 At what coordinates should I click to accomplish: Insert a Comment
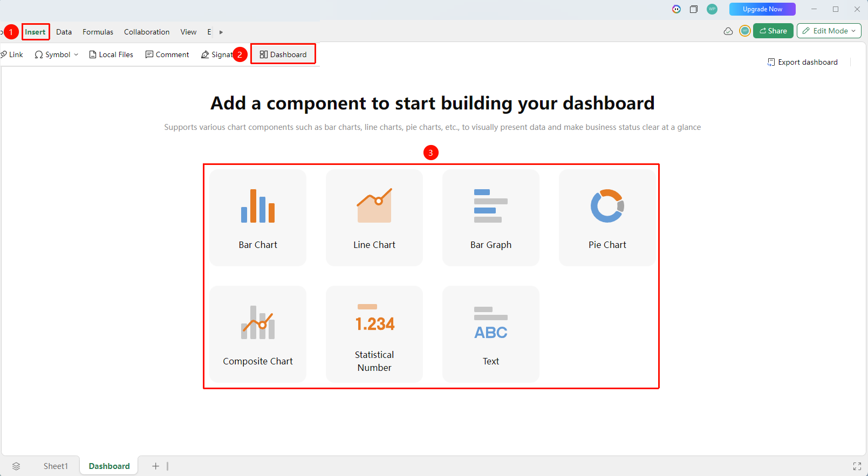(x=167, y=54)
